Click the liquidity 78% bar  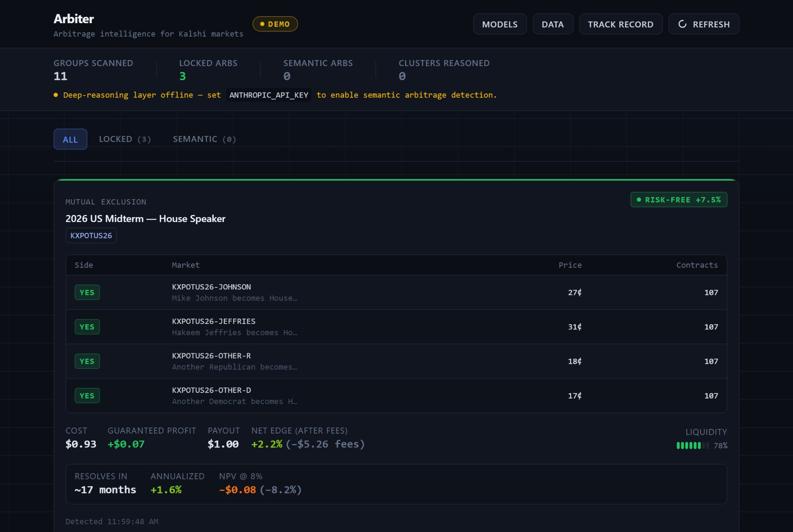693,445
